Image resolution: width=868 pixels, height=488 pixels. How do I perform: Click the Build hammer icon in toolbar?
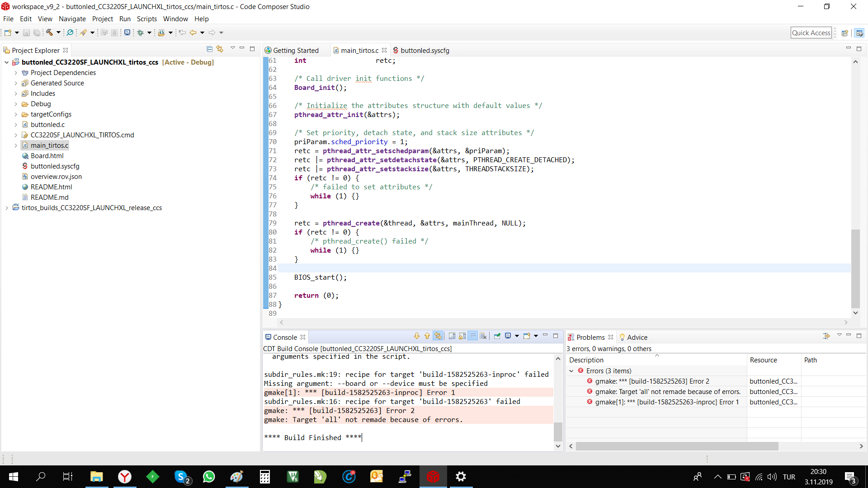[50, 33]
